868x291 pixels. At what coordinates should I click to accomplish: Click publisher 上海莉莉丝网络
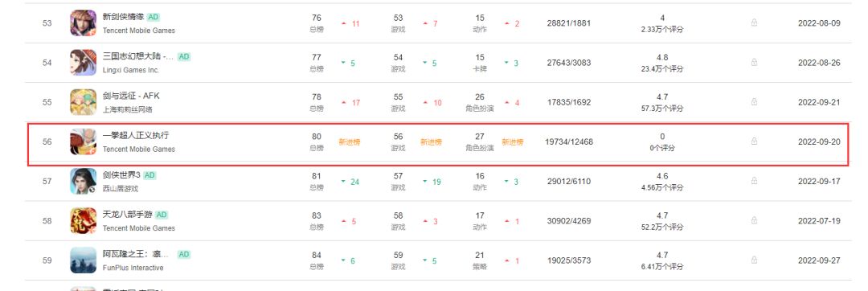click(x=127, y=109)
